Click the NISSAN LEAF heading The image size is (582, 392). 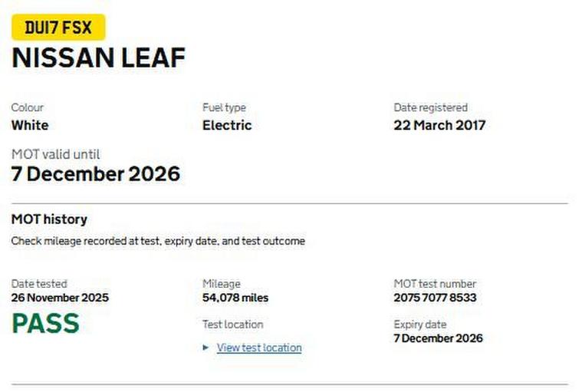[x=98, y=59]
